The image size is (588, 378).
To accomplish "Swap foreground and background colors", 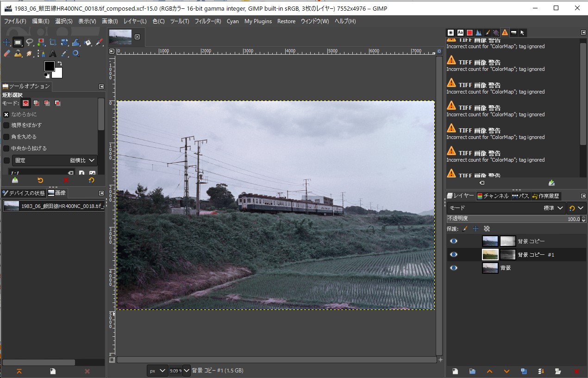I will point(59,64).
